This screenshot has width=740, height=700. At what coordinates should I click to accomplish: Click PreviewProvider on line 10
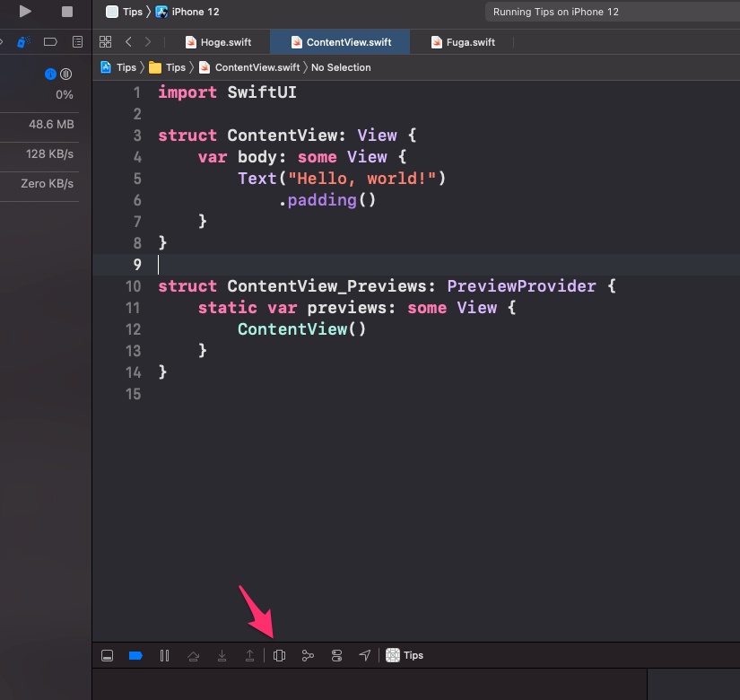click(x=521, y=286)
